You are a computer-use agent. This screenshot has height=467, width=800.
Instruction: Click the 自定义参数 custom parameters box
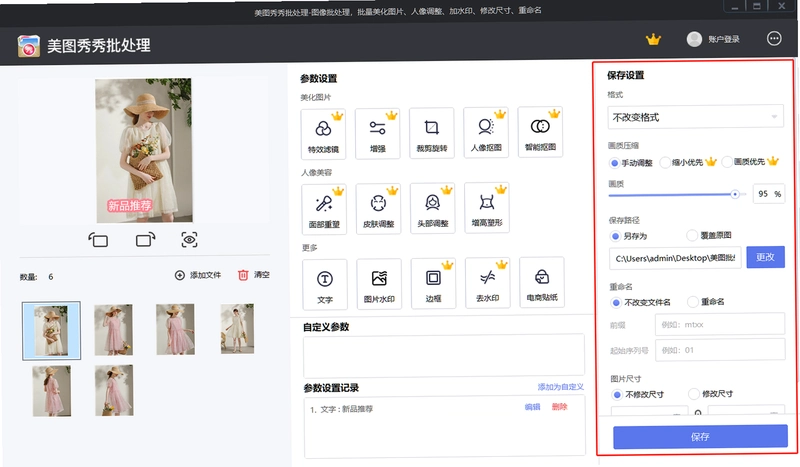click(443, 355)
